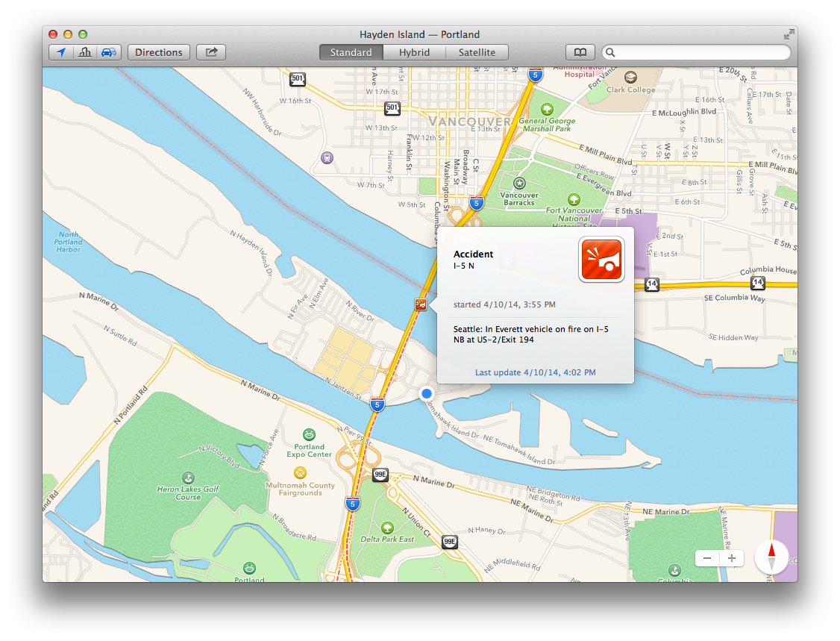Click the 'started 4/10/14, 3:55 PM' text
Screen dimensions: 840x641
(504, 304)
